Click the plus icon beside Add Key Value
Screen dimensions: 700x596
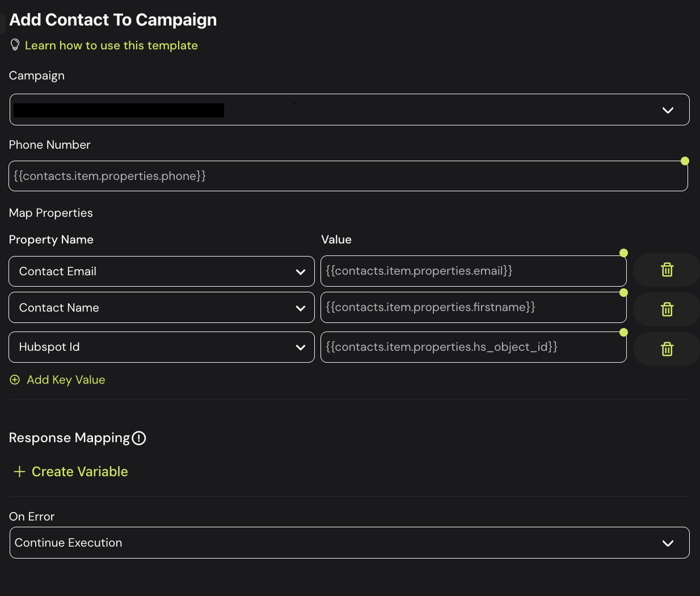[x=15, y=380]
